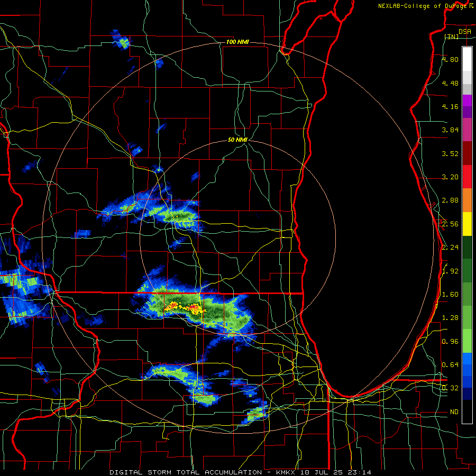The width and height of the screenshot is (476, 476).
Task: Click the 1.28 legend value
Action: pyautogui.click(x=450, y=318)
